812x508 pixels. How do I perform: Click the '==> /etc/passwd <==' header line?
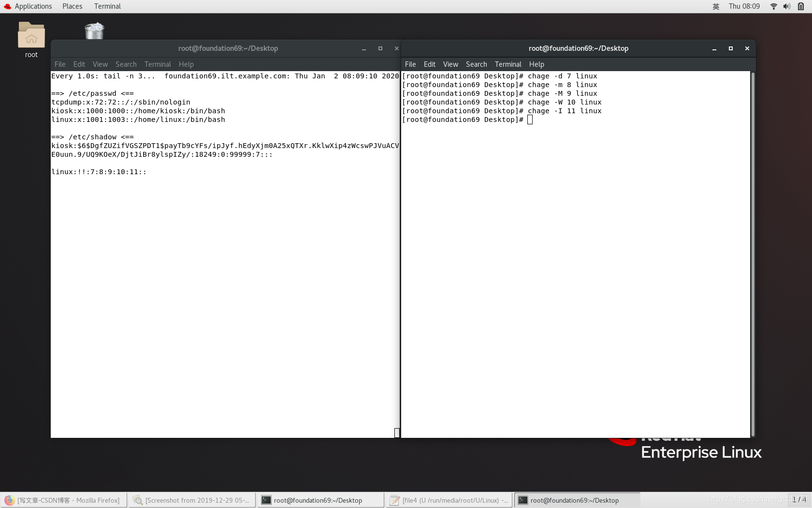(92, 93)
